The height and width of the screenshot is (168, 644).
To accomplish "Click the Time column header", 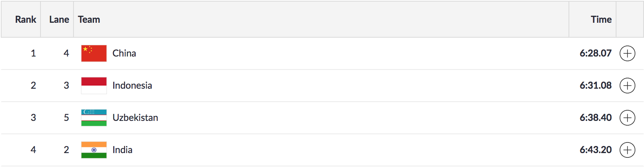I will (x=601, y=20).
